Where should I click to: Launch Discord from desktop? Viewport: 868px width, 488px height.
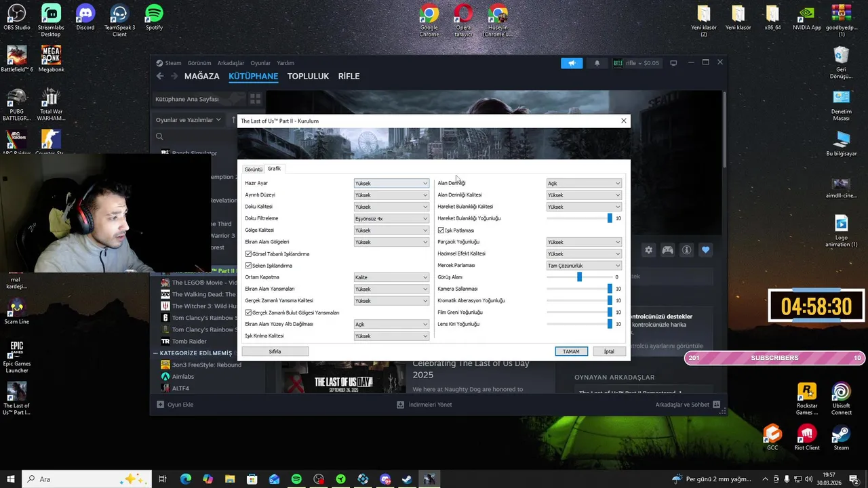85,18
